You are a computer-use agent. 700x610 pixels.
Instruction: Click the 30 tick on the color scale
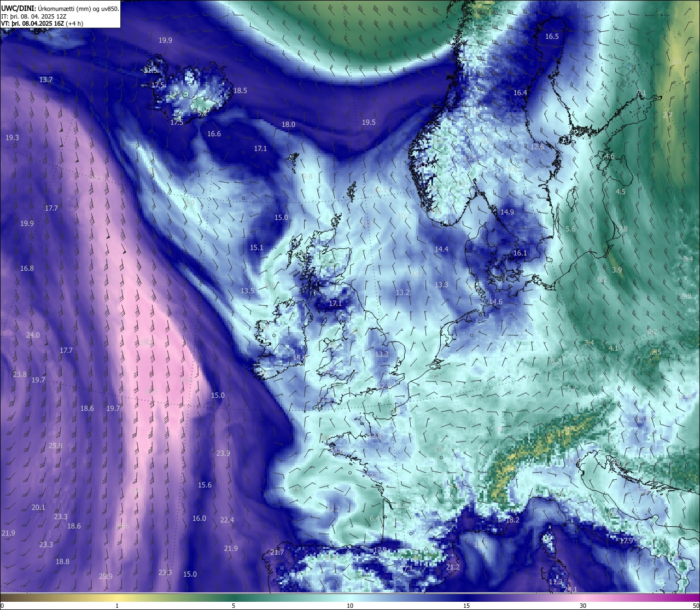coord(583,606)
